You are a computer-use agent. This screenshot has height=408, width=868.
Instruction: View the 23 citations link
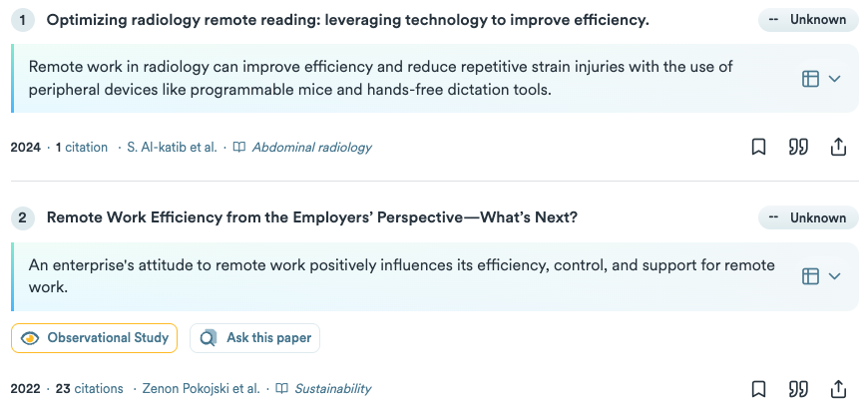(89, 389)
